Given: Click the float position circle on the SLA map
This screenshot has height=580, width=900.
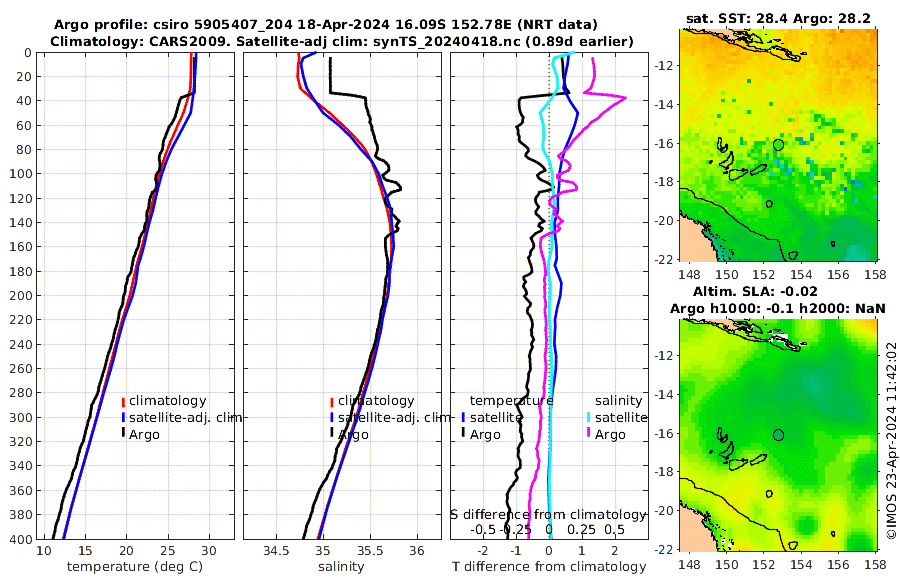Looking at the screenshot, I should [778, 435].
